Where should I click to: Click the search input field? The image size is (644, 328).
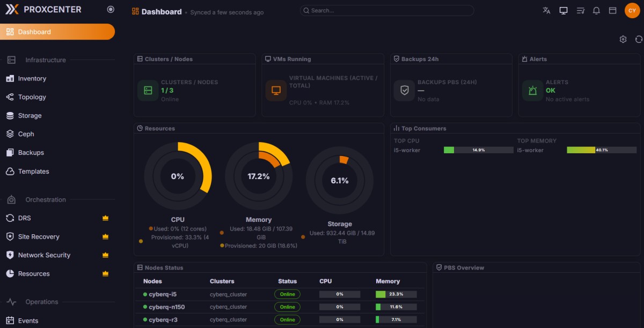click(x=387, y=11)
